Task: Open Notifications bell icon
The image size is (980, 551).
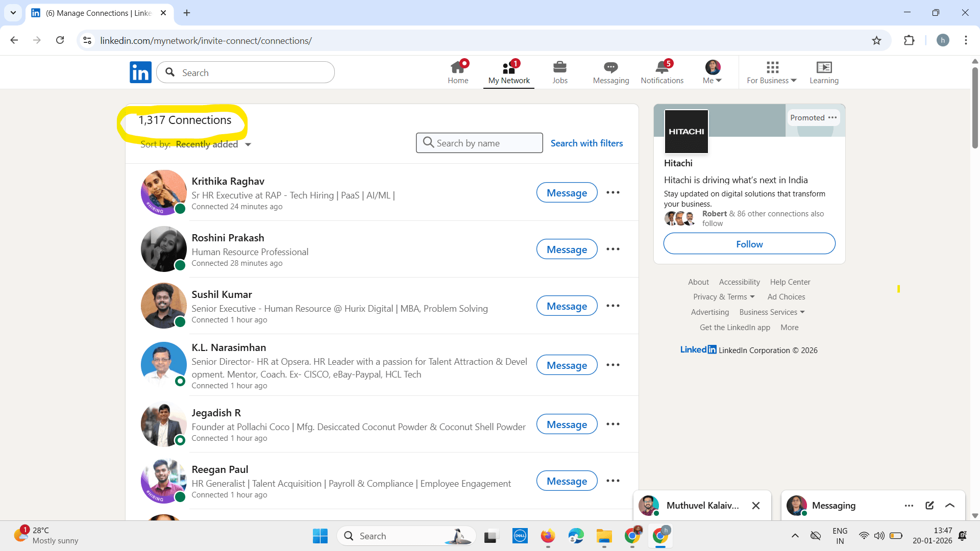Action: click(x=662, y=72)
